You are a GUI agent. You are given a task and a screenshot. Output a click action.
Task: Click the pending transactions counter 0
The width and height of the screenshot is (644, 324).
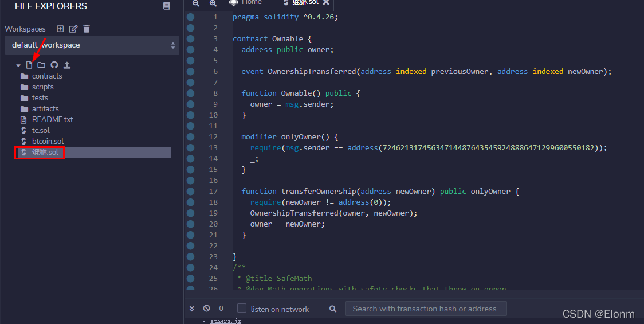(221, 309)
